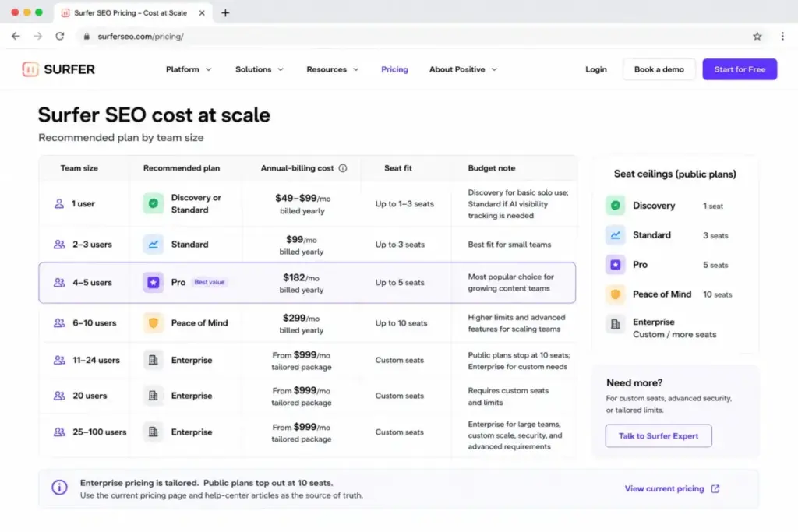This screenshot has height=532, width=798.
Task: Open a new browser tab
Action: click(x=225, y=12)
